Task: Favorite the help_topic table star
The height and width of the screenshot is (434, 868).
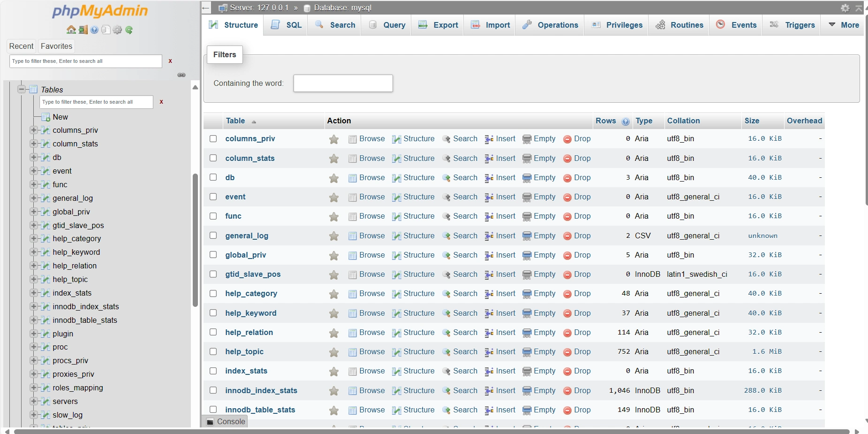Action: [x=334, y=352]
